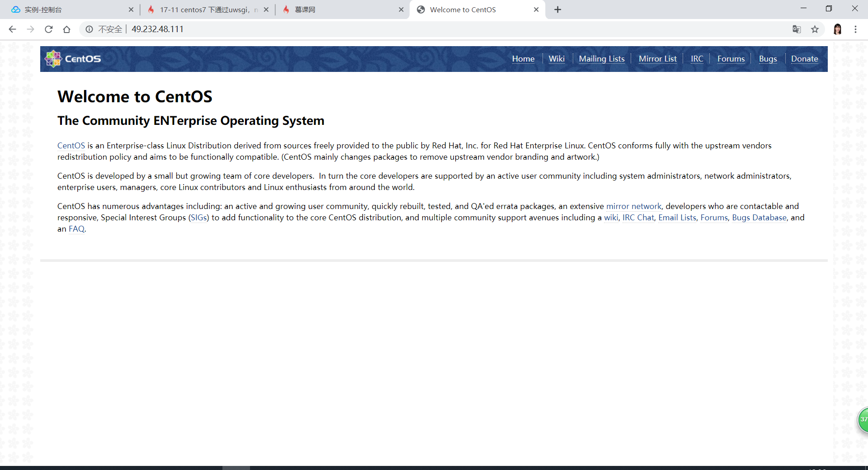868x470 pixels.
Task: Open the Donate navigation link
Action: click(804, 59)
